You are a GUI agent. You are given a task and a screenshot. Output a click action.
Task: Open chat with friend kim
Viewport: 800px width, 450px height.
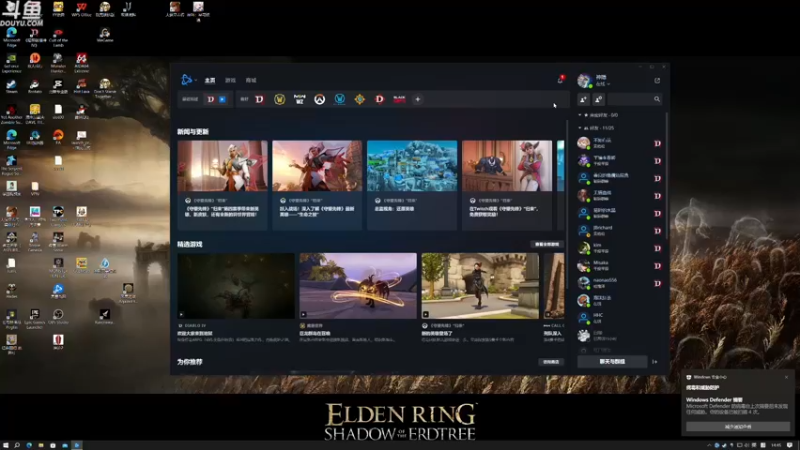618,248
